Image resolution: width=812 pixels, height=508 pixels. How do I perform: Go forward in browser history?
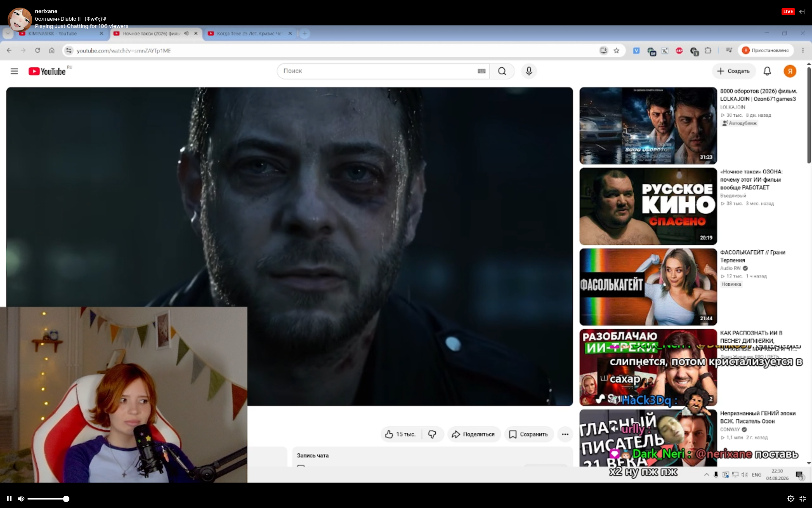coord(23,50)
